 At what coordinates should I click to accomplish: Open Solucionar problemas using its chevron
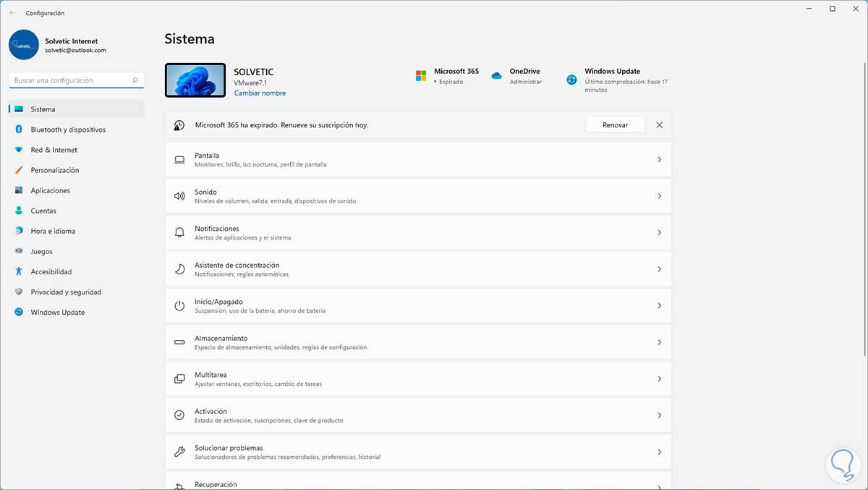click(659, 452)
